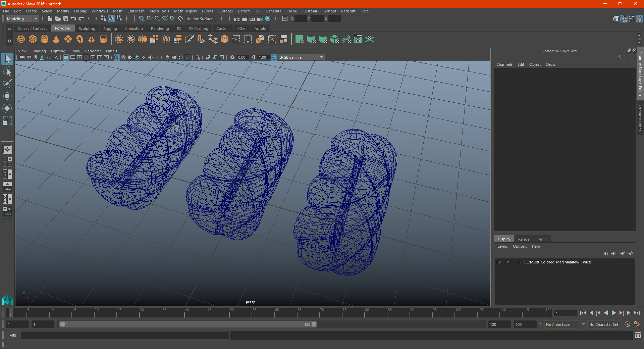Create a polygon torus from shelf
Screen dimensions: 644x349
[80, 39]
